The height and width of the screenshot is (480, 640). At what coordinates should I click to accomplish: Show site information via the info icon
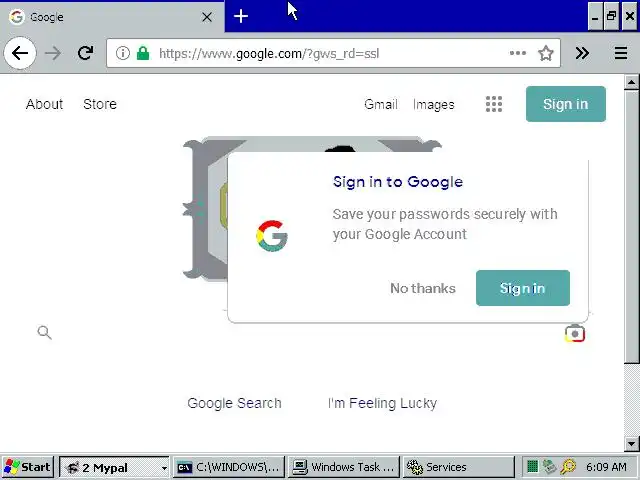coord(122,53)
